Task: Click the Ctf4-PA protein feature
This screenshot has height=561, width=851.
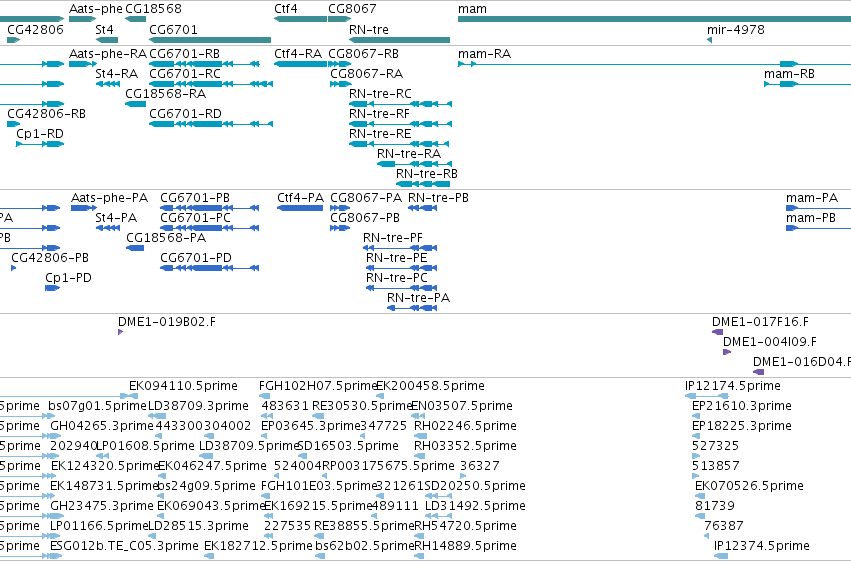Action: (x=300, y=208)
